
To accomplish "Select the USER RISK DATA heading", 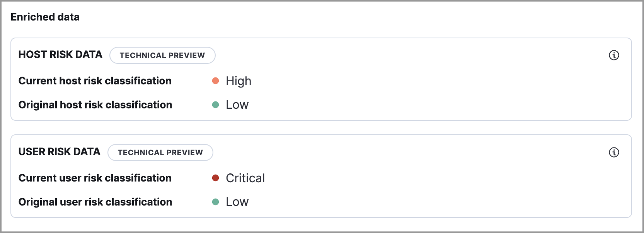I will pyautogui.click(x=59, y=152).
